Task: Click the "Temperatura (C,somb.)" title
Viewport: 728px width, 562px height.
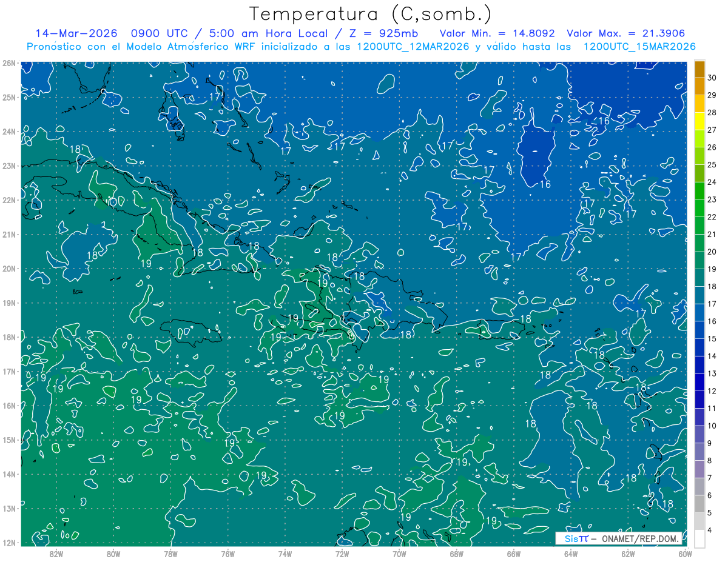Action: click(370, 13)
